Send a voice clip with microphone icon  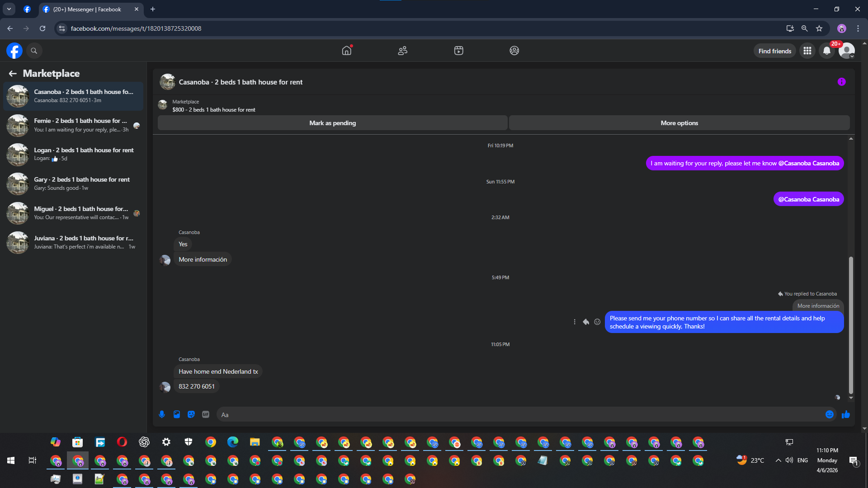pos(162,415)
